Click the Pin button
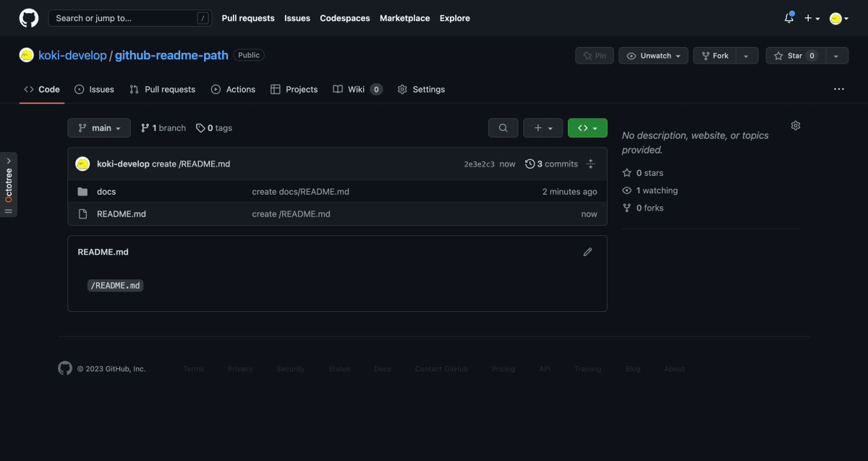This screenshot has height=461, width=868. tap(595, 56)
